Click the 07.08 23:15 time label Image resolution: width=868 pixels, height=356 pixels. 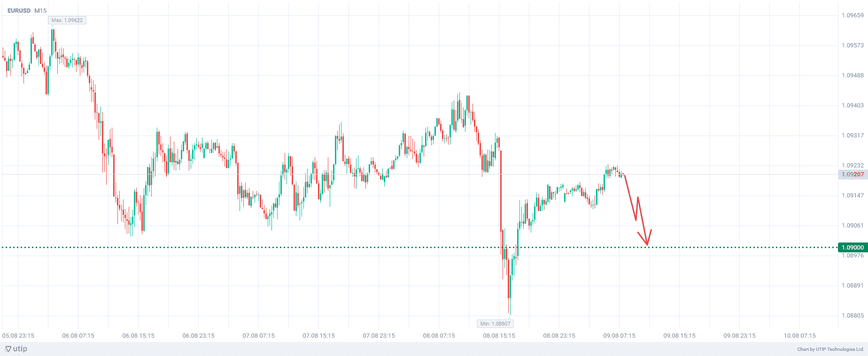click(379, 335)
